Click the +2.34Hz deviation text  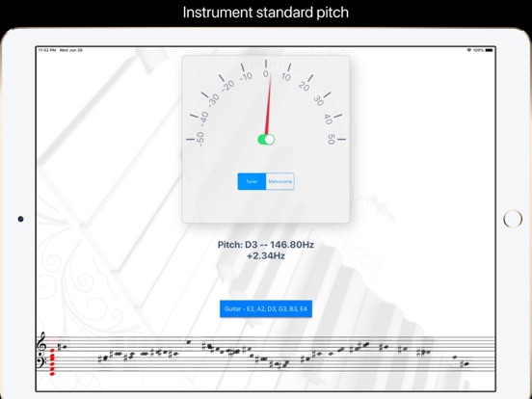tap(266, 255)
